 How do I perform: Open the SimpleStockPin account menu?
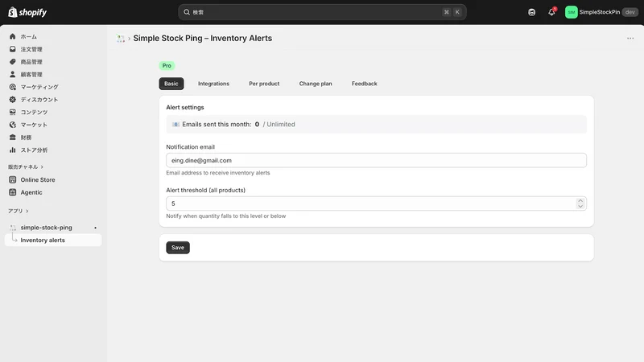point(601,12)
